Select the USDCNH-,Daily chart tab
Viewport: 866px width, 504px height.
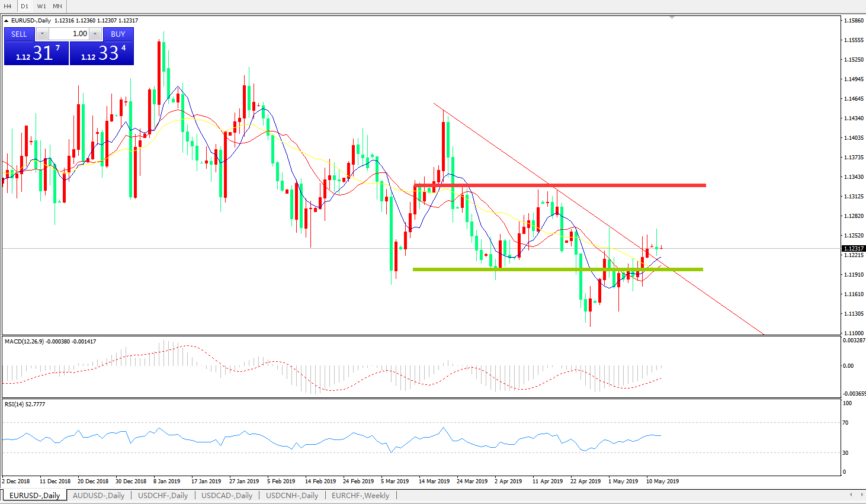pos(292,496)
